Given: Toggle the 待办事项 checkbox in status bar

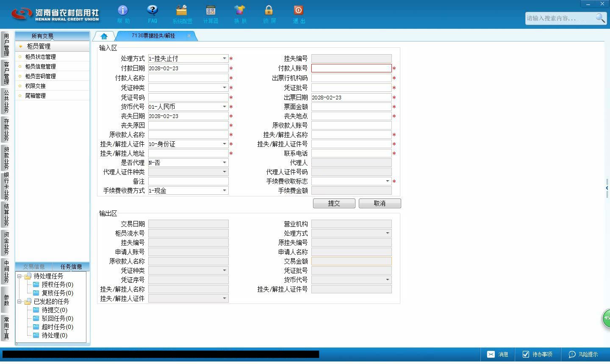Looking at the screenshot, I should coord(526,354).
